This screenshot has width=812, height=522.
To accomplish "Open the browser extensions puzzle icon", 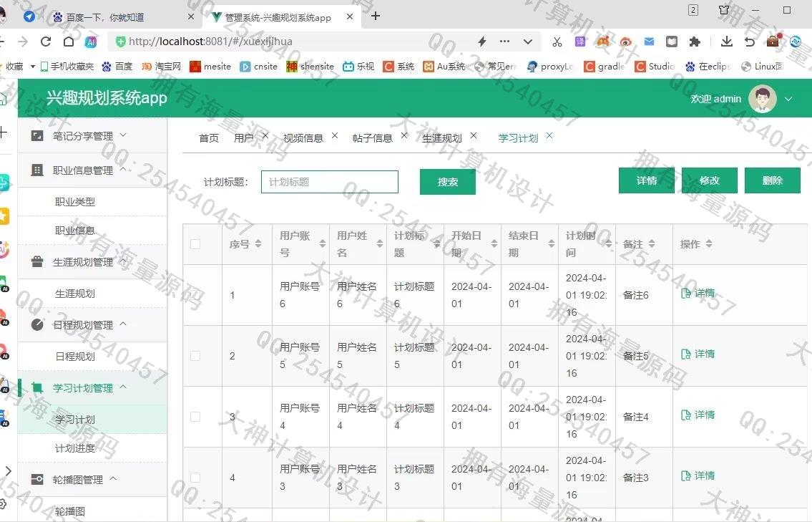I will click(x=695, y=42).
